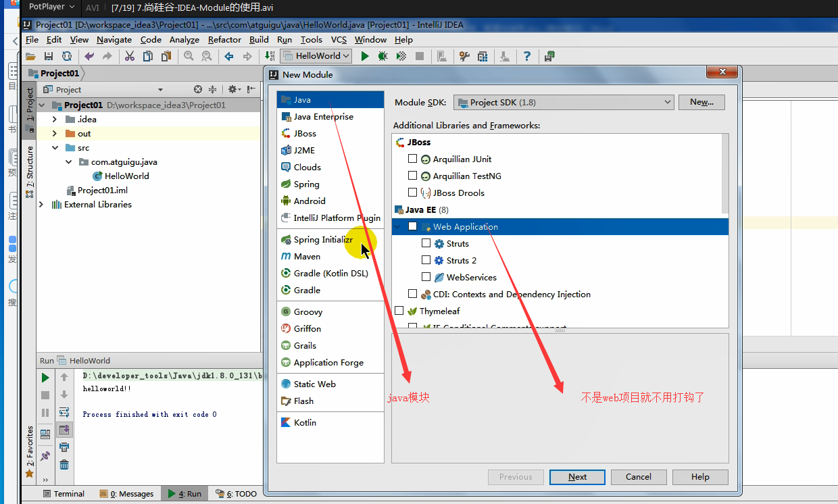The width and height of the screenshot is (838, 504).
Task: Click Scroll from Source target icon
Action: pyautogui.click(x=198, y=89)
